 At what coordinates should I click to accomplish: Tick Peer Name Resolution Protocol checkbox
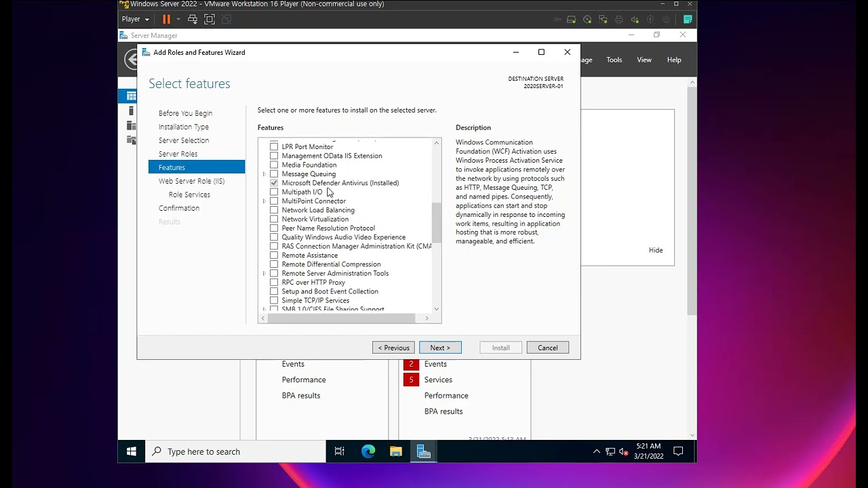point(274,228)
